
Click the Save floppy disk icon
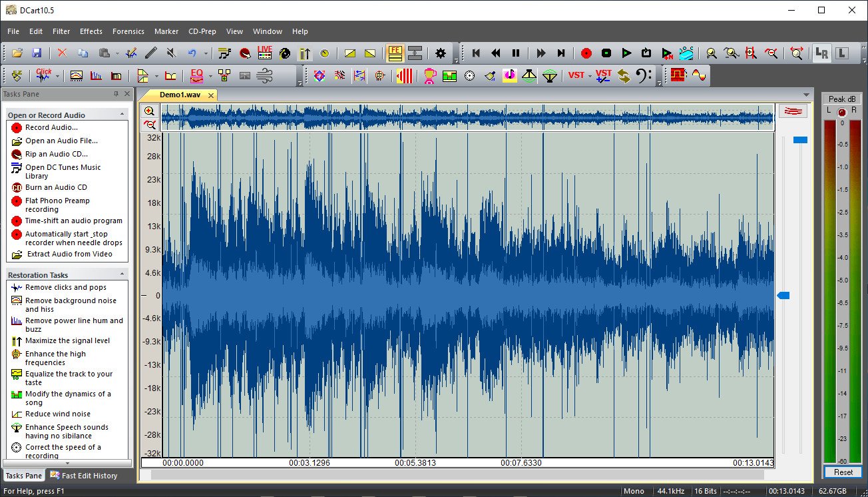(x=37, y=53)
